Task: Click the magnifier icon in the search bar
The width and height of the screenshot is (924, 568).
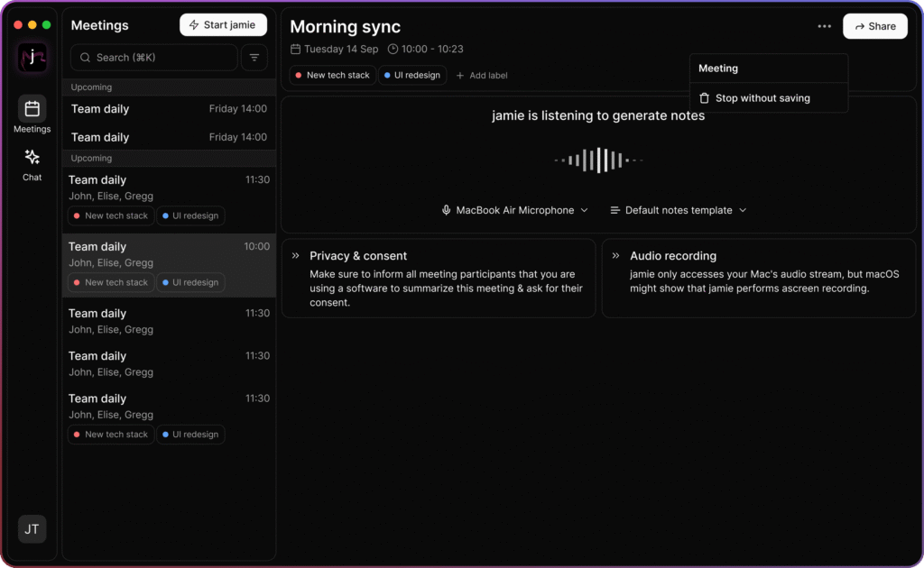Action: click(x=84, y=57)
